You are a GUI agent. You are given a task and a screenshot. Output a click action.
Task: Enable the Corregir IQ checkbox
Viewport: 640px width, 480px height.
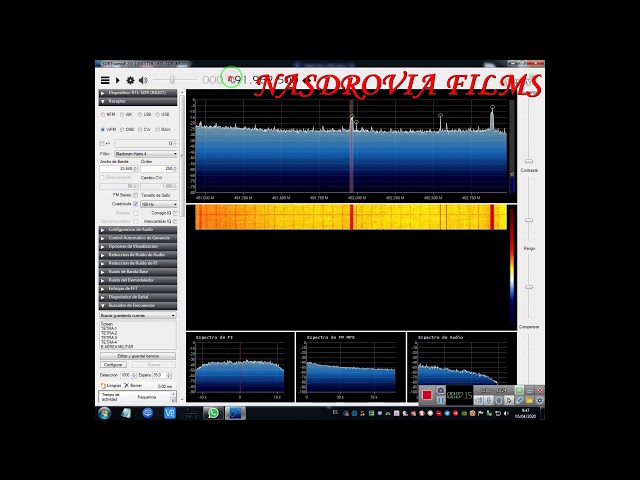[175, 213]
